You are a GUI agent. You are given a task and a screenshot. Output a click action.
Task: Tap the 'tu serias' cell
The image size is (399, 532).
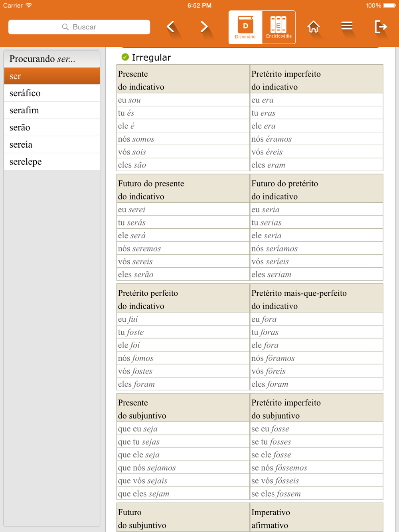[x=317, y=222]
